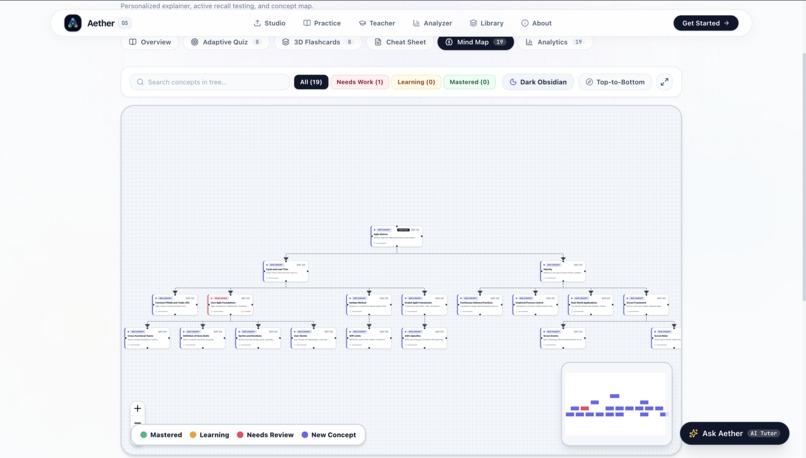Select the Scrum Events node

coord(563,338)
